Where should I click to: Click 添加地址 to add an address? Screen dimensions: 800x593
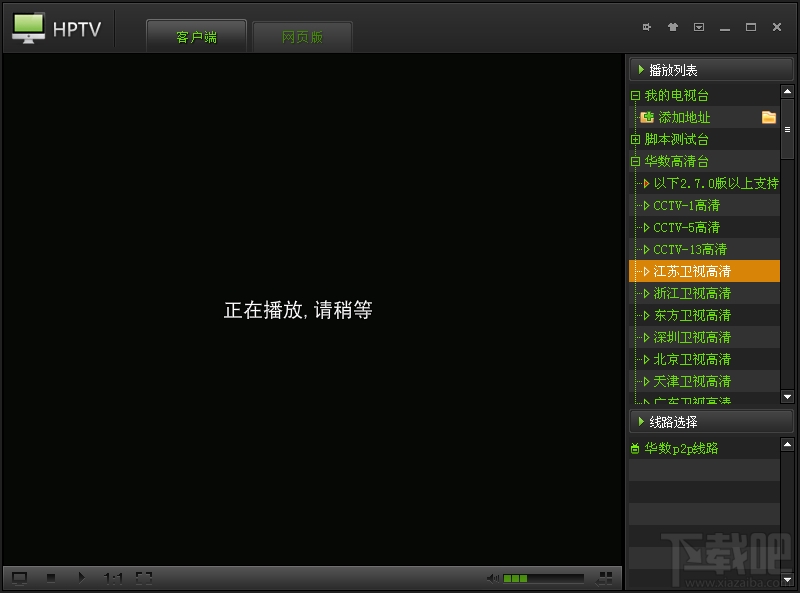pyautogui.click(x=684, y=117)
